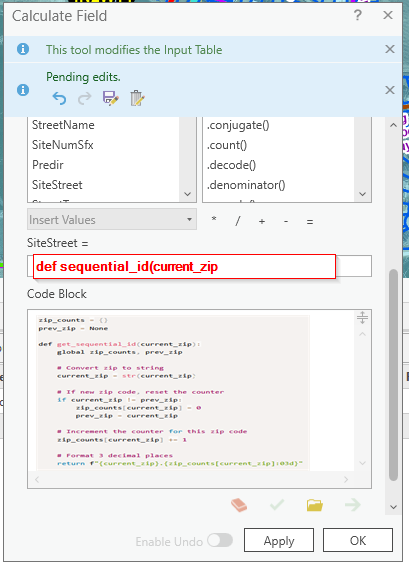409x566 pixels.
Task: Export the expression with the green arrow icon
Action: (352, 505)
